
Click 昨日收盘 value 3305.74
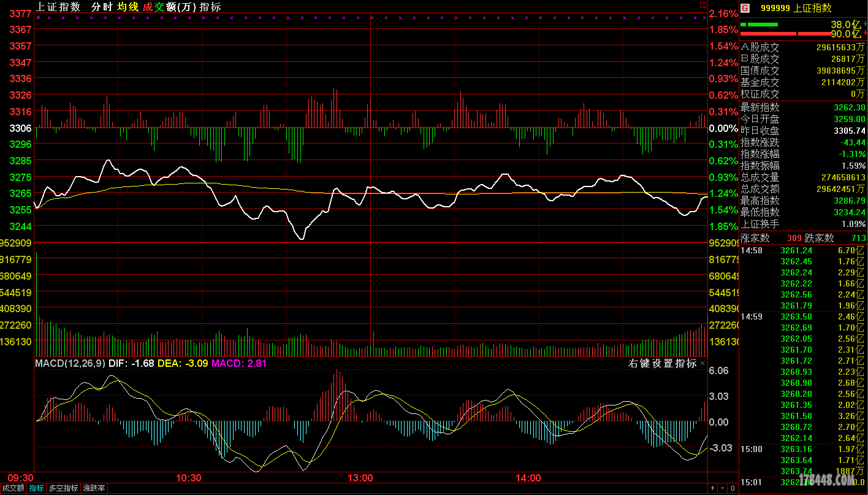coord(850,131)
